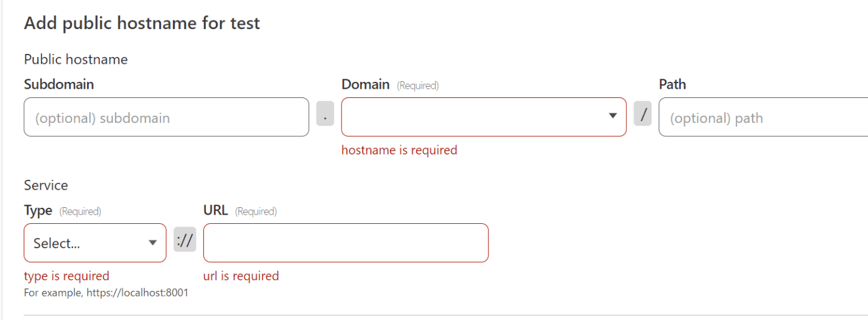The width and height of the screenshot is (868, 320).
Task: Click the "type is required" error message
Action: 66,276
